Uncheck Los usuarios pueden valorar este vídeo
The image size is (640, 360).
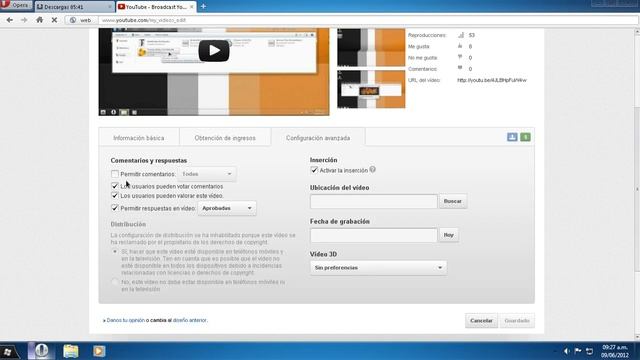[115, 196]
